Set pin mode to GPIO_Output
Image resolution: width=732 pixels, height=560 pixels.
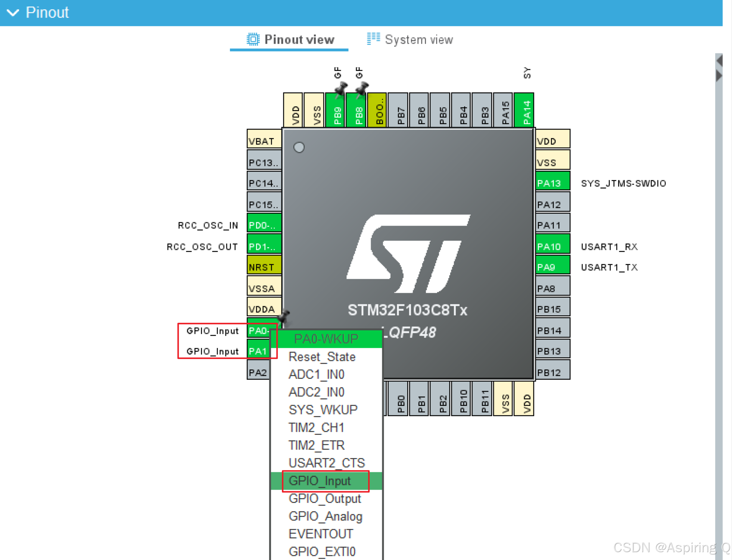click(x=325, y=499)
